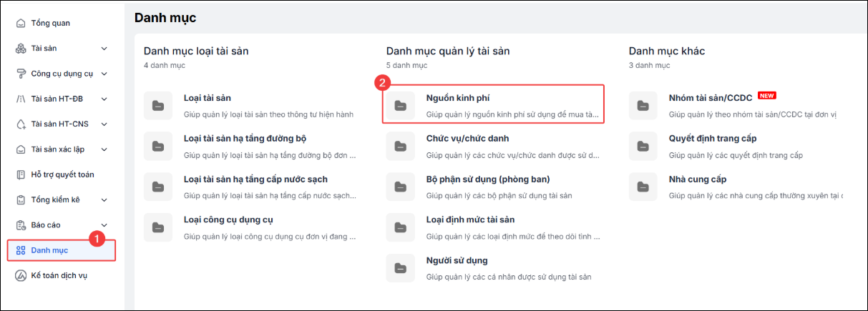Click the Danh mục loại tài sản heading
The image size is (868, 311).
coord(196,51)
